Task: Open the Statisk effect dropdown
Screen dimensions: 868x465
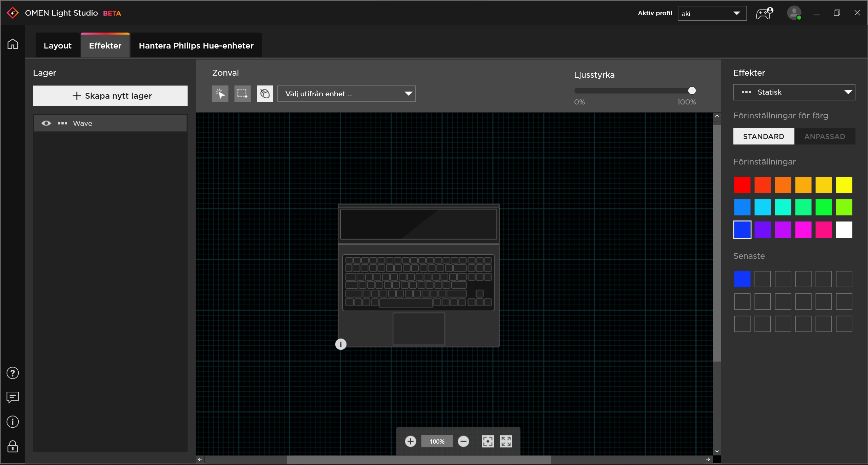Action: pos(794,92)
